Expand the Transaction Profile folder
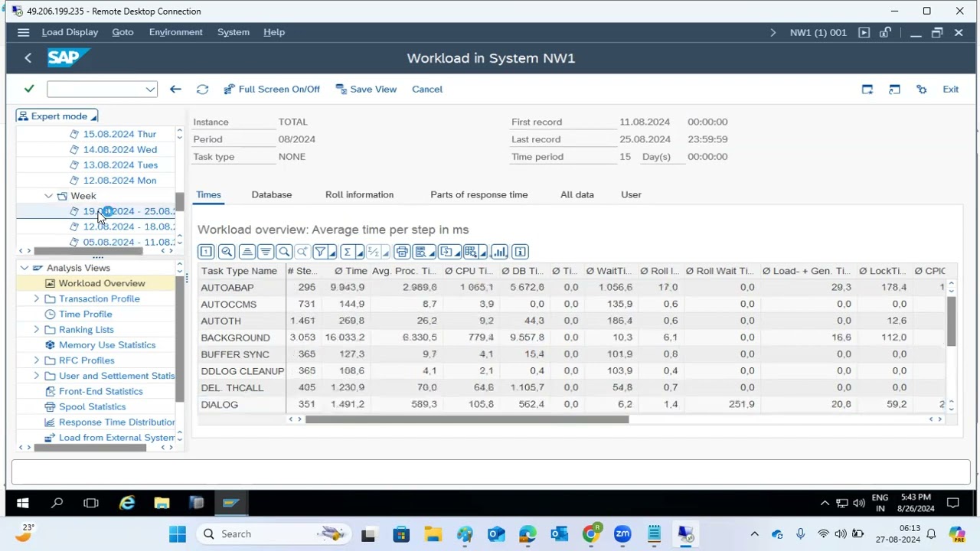Screen dimensions: 980x551 [x=37, y=298]
